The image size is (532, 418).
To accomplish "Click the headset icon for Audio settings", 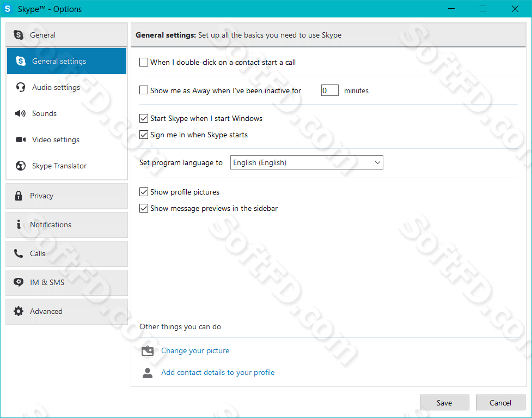I will (x=20, y=87).
